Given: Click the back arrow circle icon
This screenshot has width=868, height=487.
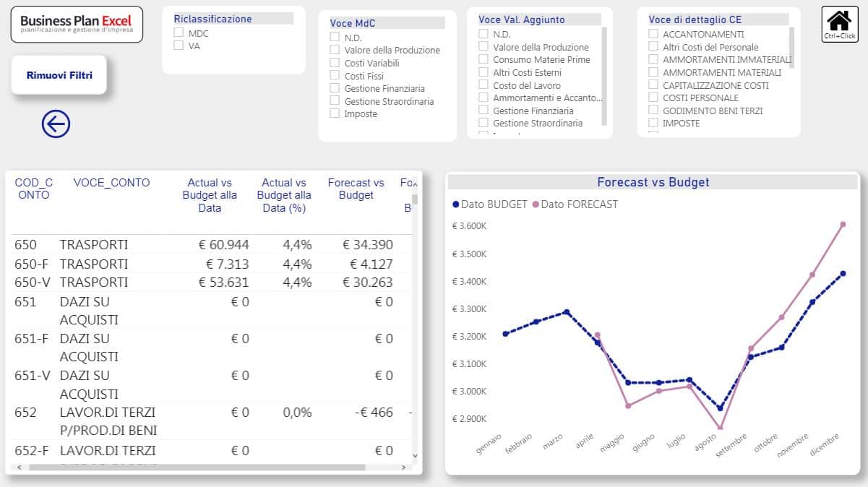Looking at the screenshot, I should point(56,124).
